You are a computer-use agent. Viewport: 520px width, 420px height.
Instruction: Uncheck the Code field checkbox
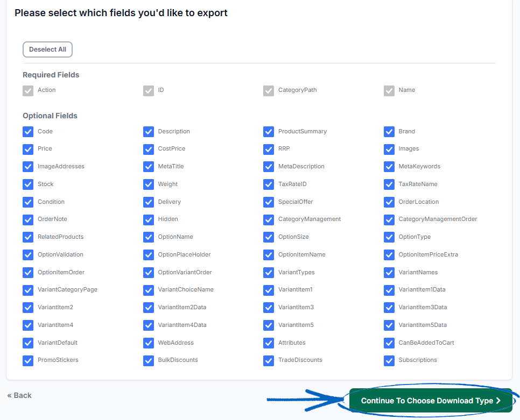click(28, 132)
